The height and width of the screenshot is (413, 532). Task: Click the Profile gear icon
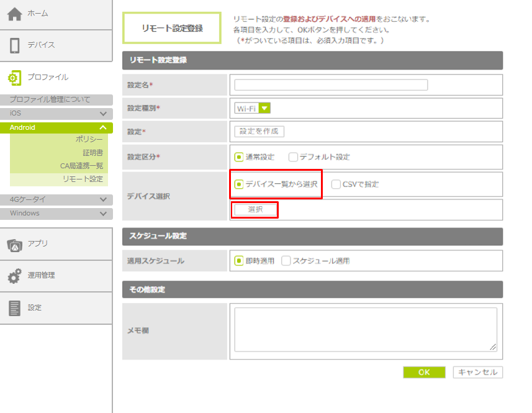[14, 78]
